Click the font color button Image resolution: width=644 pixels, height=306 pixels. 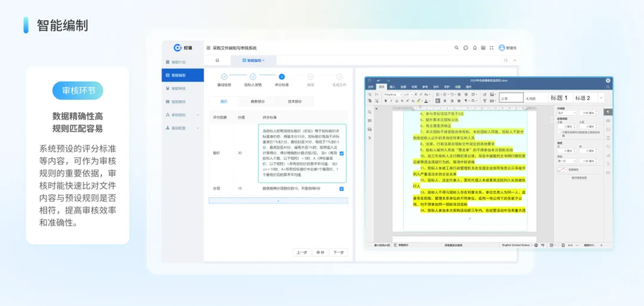(426, 101)
